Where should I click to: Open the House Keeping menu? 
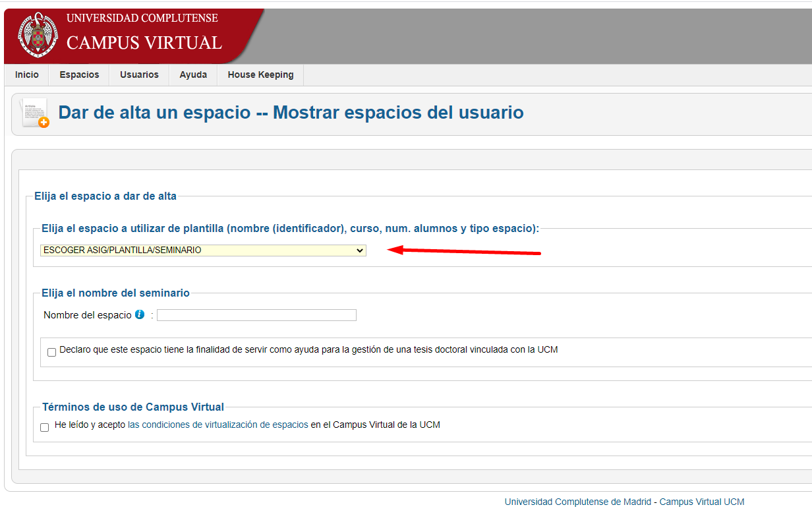260,74
